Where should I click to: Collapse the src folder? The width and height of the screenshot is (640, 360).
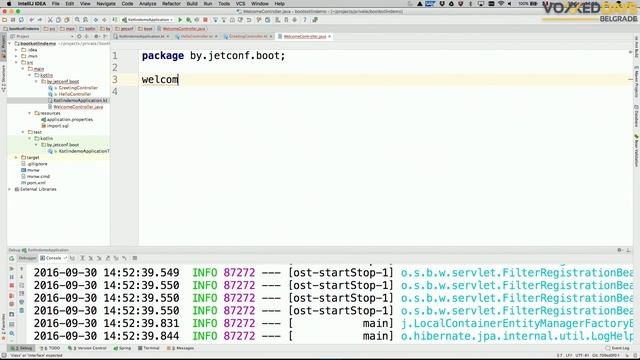point(16,62)
